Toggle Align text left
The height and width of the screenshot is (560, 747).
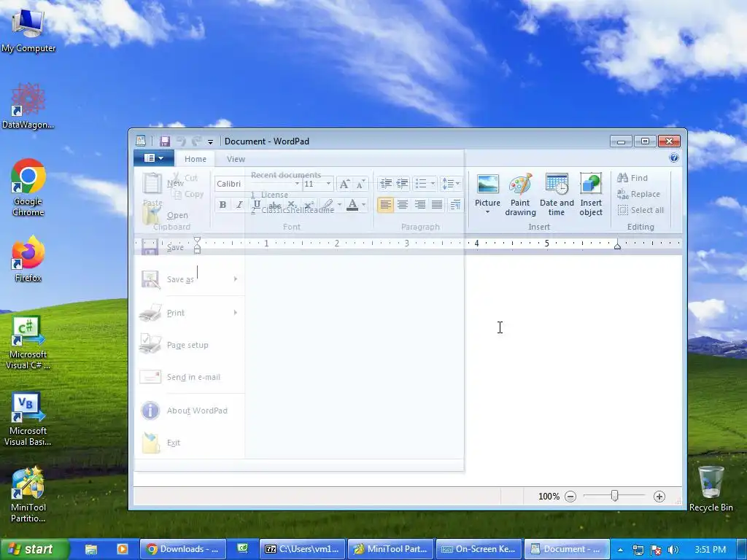(385, 205)
